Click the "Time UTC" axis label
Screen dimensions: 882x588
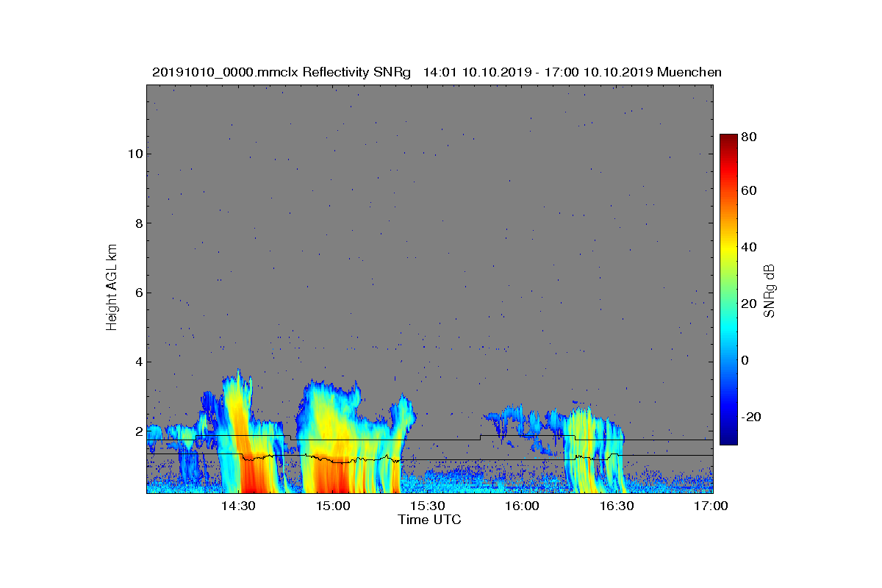(x=430, y=520)
